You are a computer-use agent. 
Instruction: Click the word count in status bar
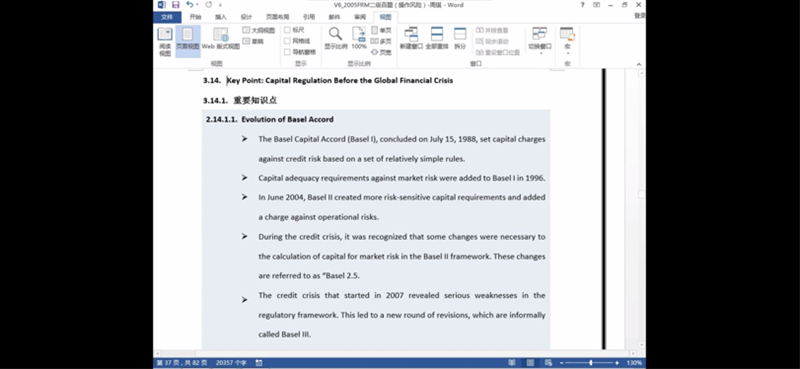pyautogui.click(x=231, y=362)
